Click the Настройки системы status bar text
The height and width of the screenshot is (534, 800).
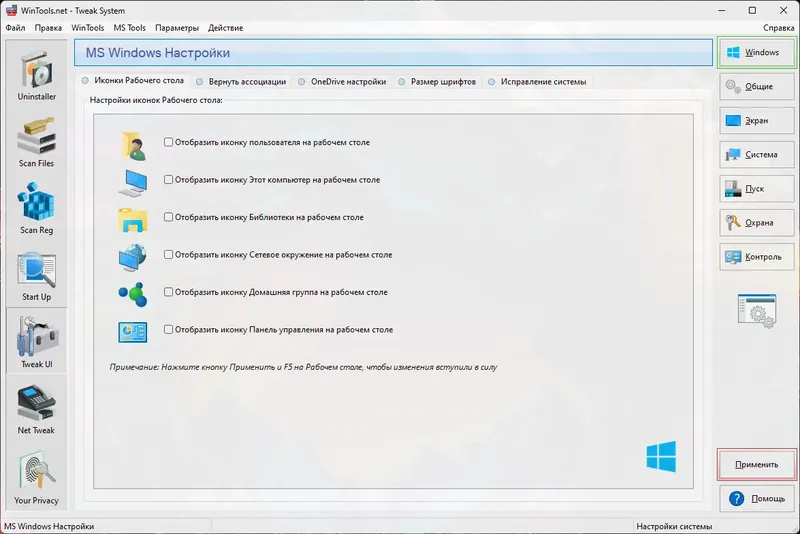click(x=674, y=526)
